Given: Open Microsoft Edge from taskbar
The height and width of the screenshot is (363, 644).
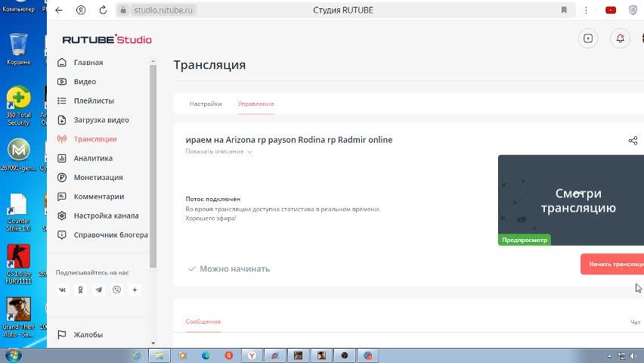Looking at the screenshot, I should click(x=206, y=355).
